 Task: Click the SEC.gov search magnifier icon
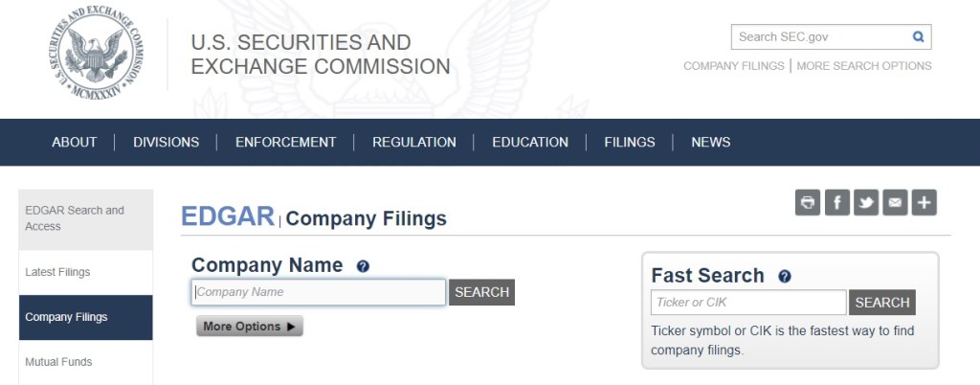tap(918, 37)
